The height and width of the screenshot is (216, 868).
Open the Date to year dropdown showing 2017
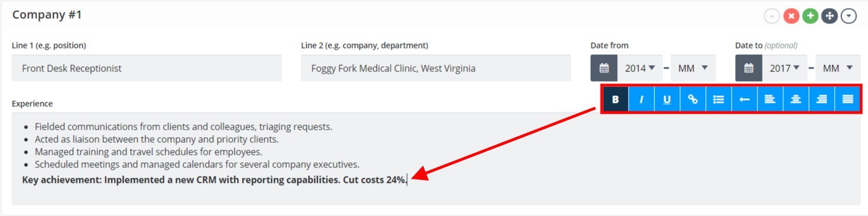[784, 68]
